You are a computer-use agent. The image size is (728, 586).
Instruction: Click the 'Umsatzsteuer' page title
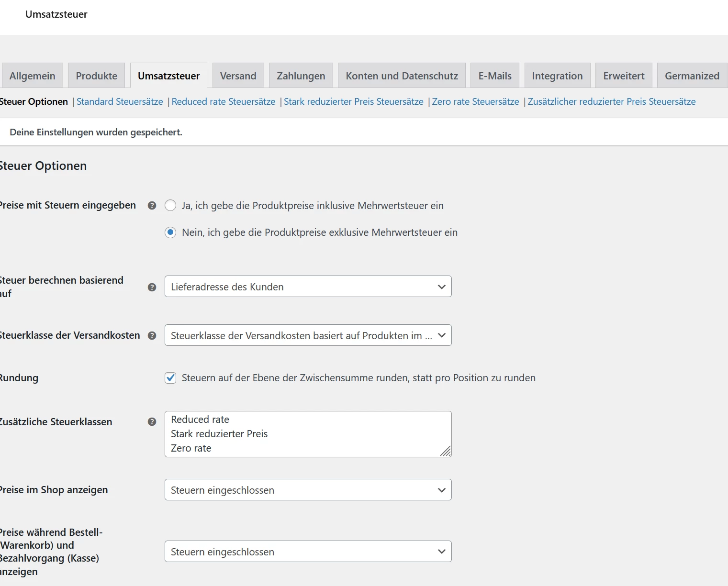pyautogui.click(x=56, y=14)
